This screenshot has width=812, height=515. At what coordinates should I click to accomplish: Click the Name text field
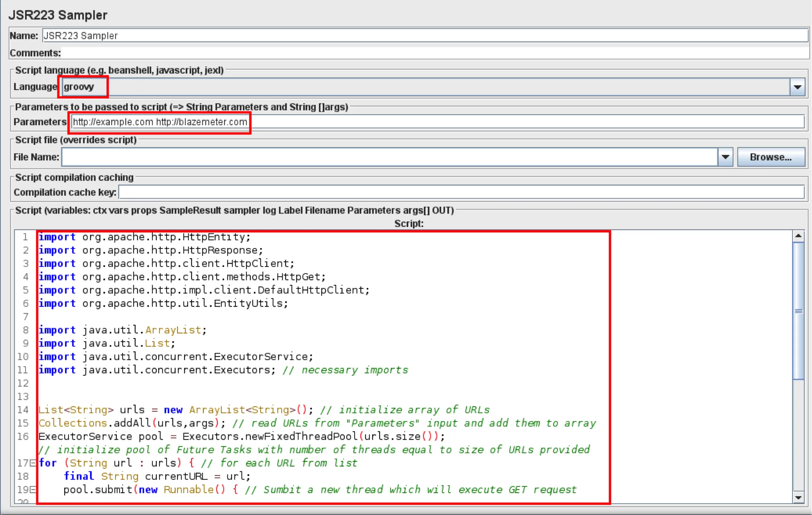coord(425,36)
